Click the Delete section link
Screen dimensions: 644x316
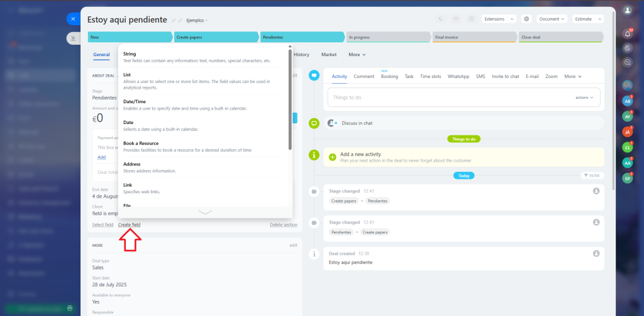(284, 225)
